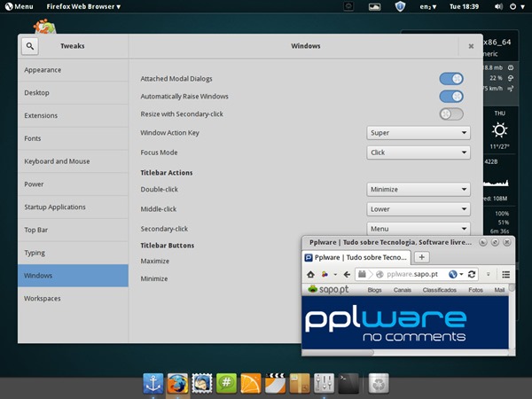Open the volume indicator in top bar
Image resolution: width=532 pixels, height=399 pixels.
click(498, 6)
